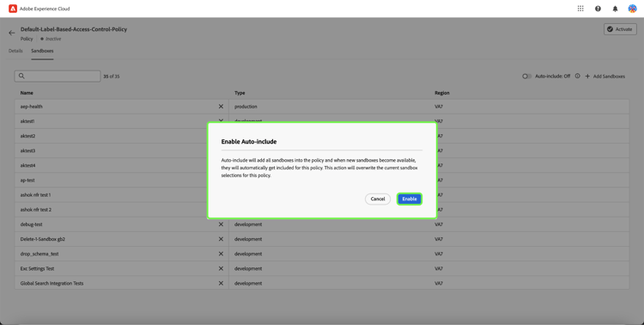Click the sandbox search field
The height and width of the screenshot is (325, 644).
[x=58, y=77]
